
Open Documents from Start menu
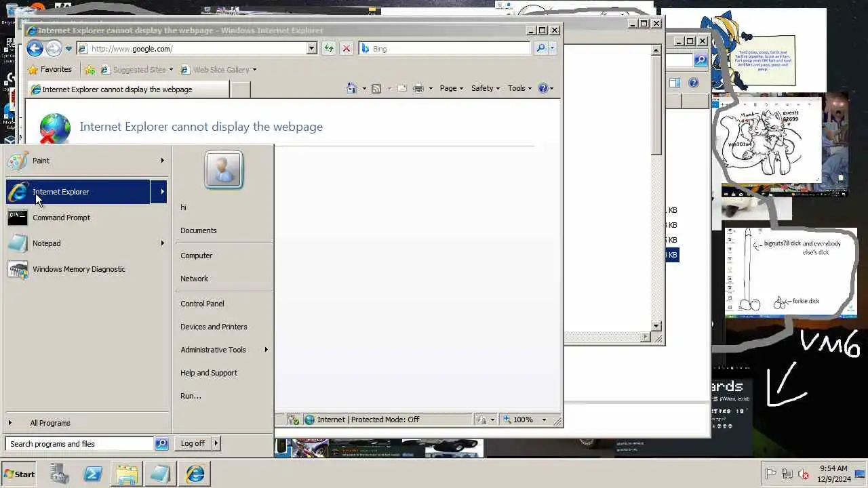click(x=223, y=230)
